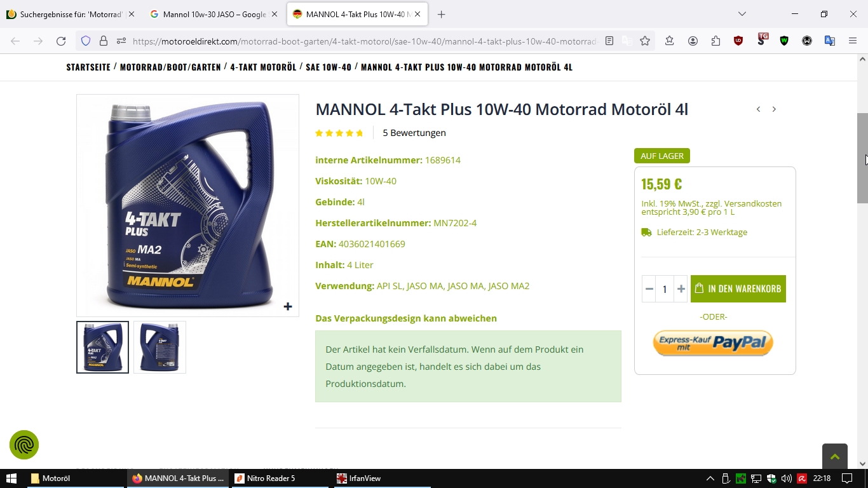Click the uBlock Origin extension icon
The height and width of the screenshot is (488, 868).
[738, 41]
